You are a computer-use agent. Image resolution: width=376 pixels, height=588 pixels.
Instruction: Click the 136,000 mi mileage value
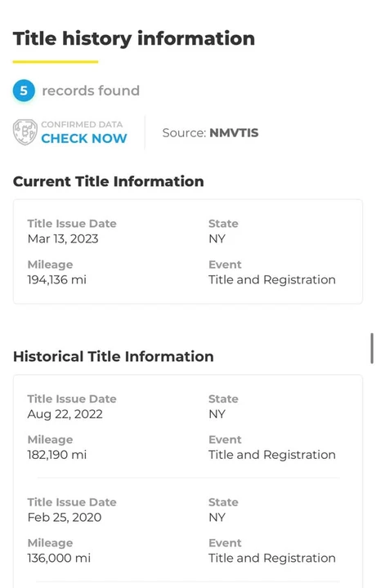click(59, 558)
